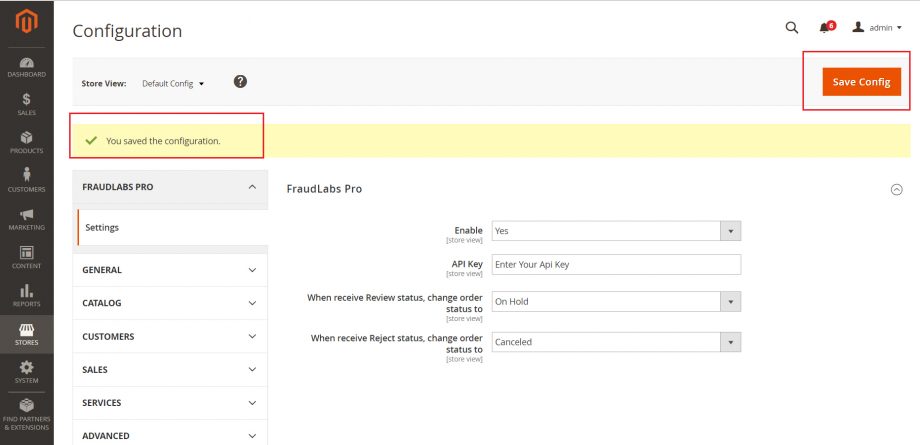Expand the CUSTOMERS configuration section

click(x=170, y=336)
